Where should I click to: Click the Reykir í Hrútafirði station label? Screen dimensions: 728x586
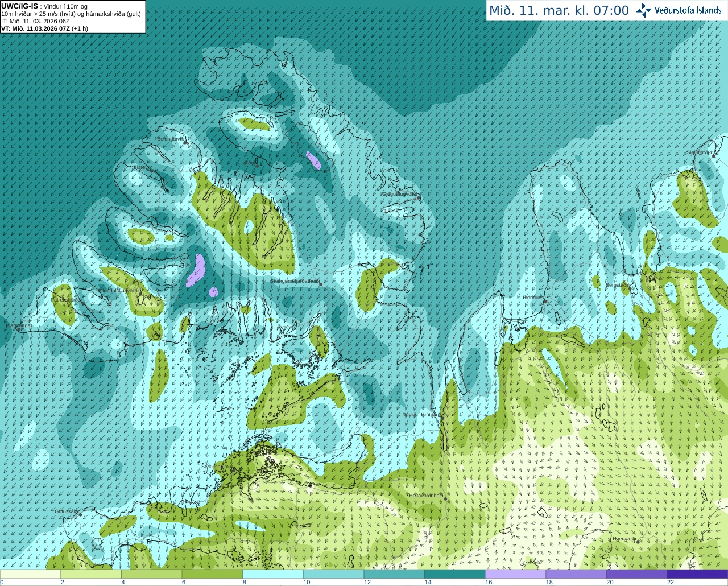421,415
